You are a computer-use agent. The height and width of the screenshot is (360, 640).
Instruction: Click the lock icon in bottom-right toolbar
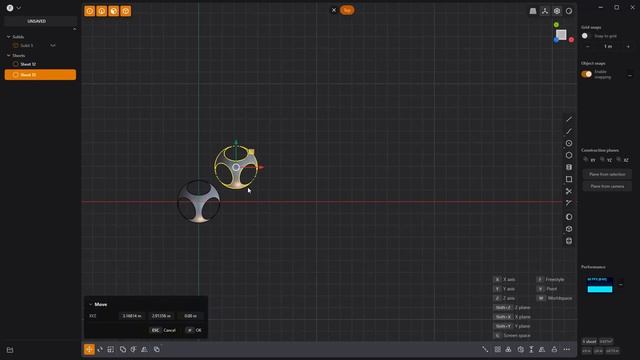point(554,349)
